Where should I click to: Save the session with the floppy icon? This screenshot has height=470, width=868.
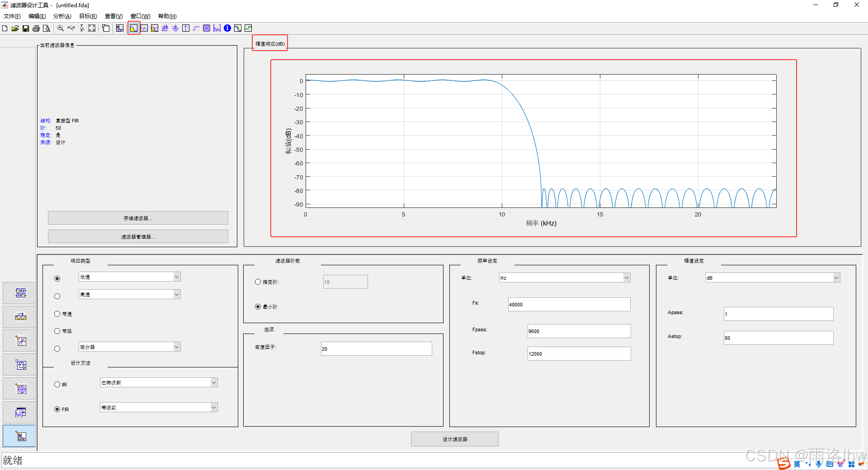coord(26,28)
